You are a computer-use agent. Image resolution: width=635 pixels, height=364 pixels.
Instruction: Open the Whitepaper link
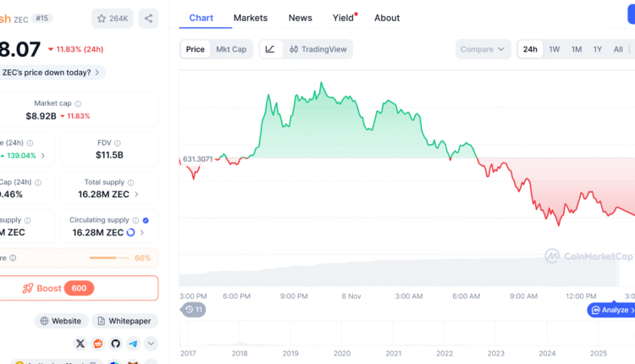pyautogui.click(x=124, y=321)
